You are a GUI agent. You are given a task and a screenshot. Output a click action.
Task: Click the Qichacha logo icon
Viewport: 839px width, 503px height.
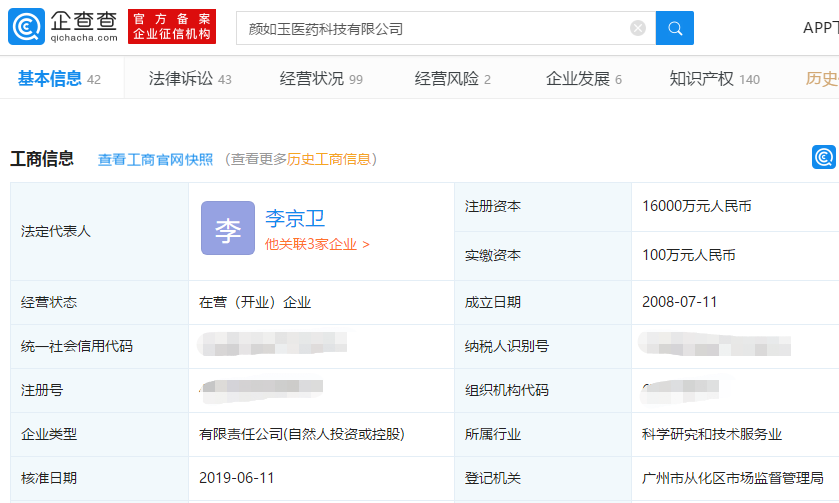(x=26, y=26)
